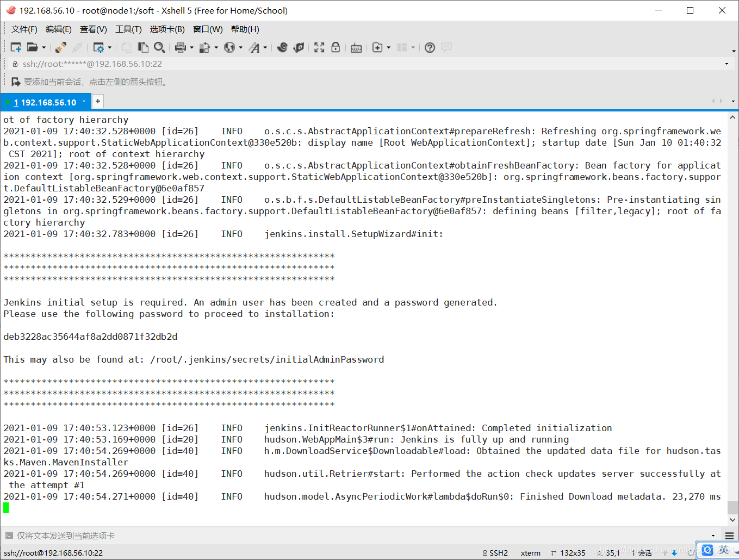Click the /root/.jenkins/secrets/initialAdminPassword path text
The width and height of the screenshot is (739, 560).
267,359
